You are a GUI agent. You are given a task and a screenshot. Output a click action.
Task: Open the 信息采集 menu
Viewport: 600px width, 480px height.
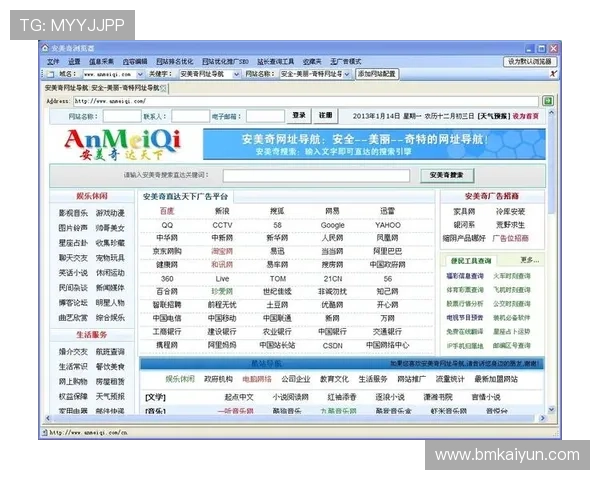coord(101,62)
